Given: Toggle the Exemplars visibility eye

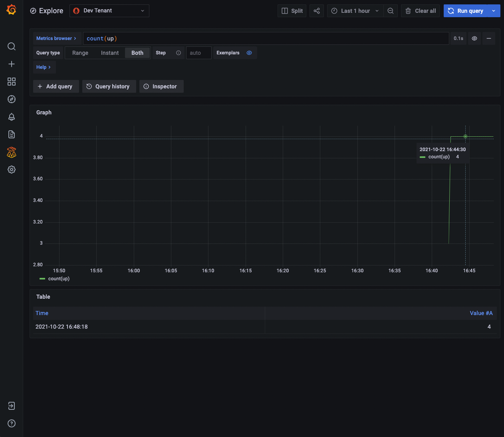Looking at the screenshot, I should pos(249,52).
